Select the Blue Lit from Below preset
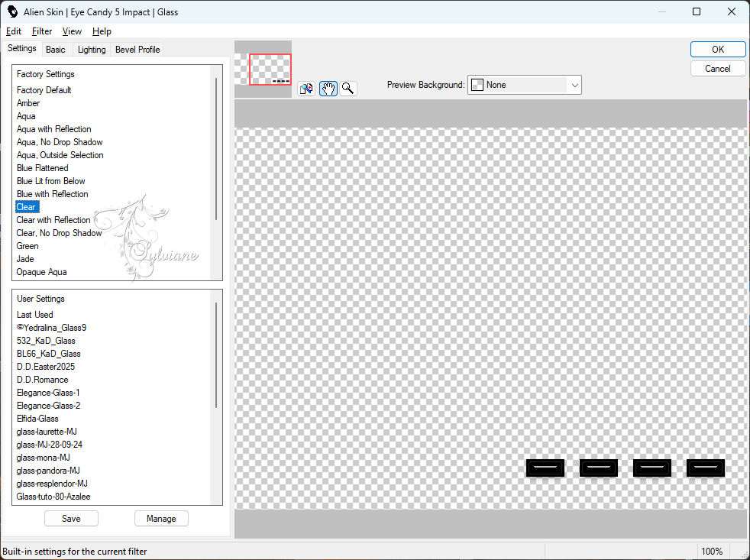This screenshot has width=750, height=560. [x=50, y=180]
